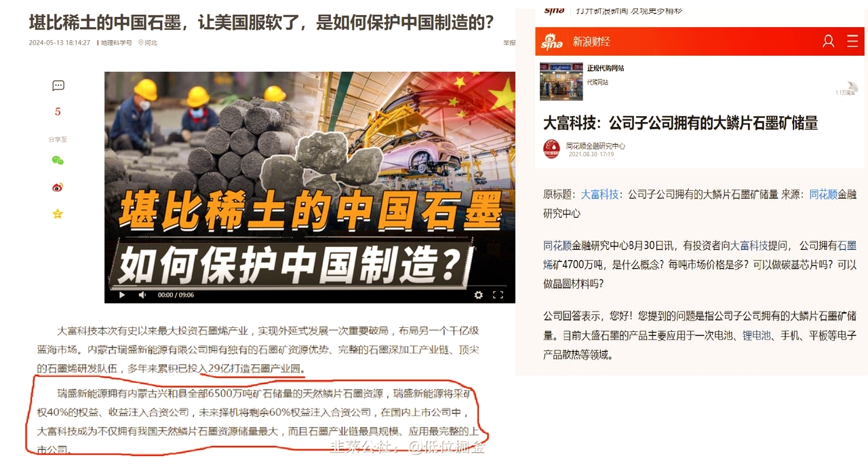Click the 同花顺金融研究中心 avatar

pyautogui.click(x=551, y=149)
